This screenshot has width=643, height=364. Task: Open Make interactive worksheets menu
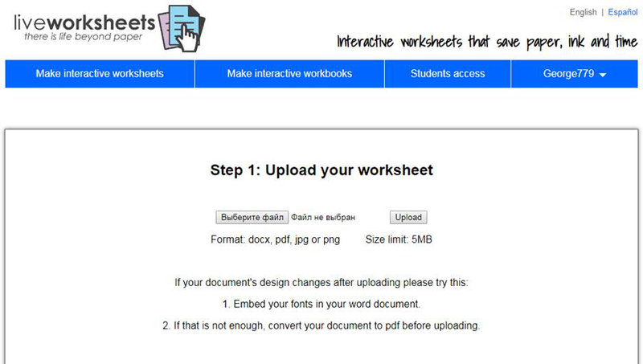click(x=100, y=74)
